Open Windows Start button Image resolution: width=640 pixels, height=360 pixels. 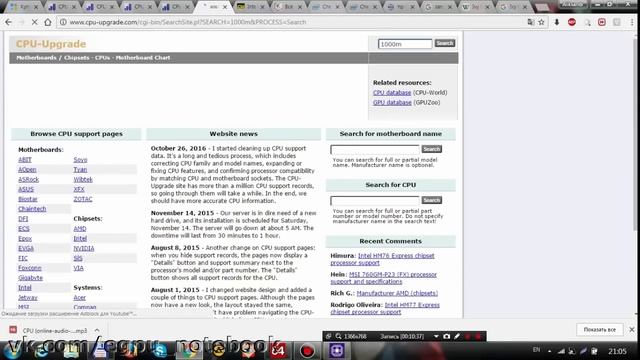point(12,350)
